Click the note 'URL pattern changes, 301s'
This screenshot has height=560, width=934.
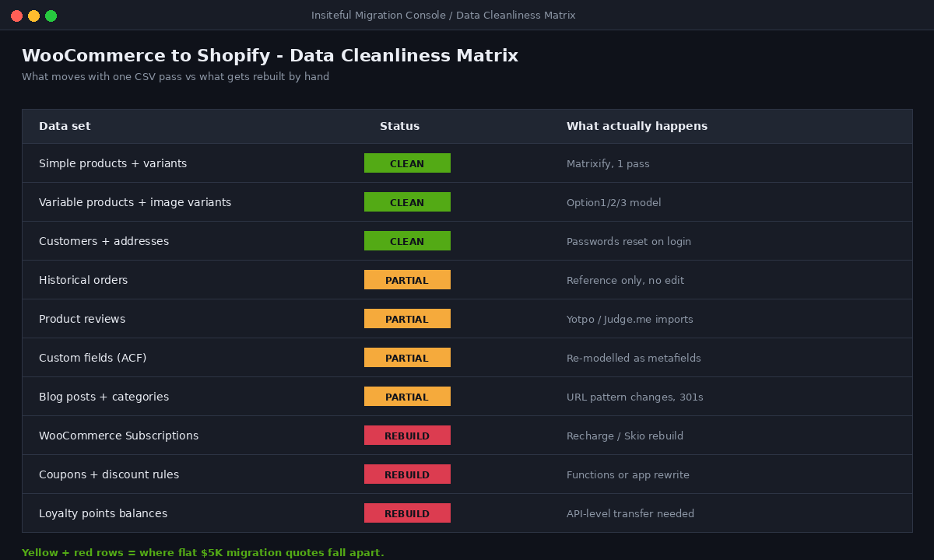coord(635,397)
